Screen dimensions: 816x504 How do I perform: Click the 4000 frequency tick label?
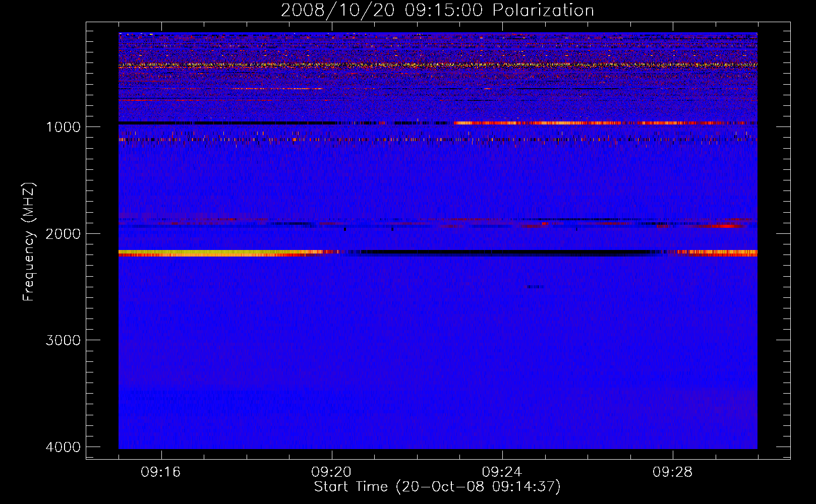[x=63, y=447]
